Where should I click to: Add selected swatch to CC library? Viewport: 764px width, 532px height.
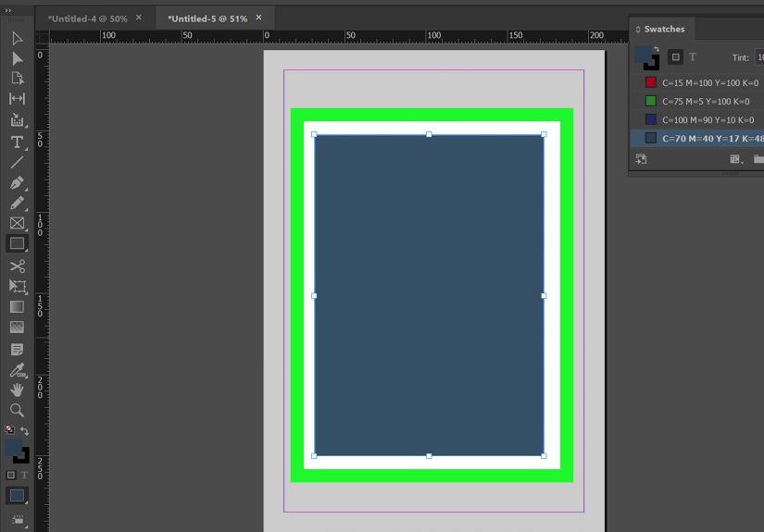pos(641,159)
